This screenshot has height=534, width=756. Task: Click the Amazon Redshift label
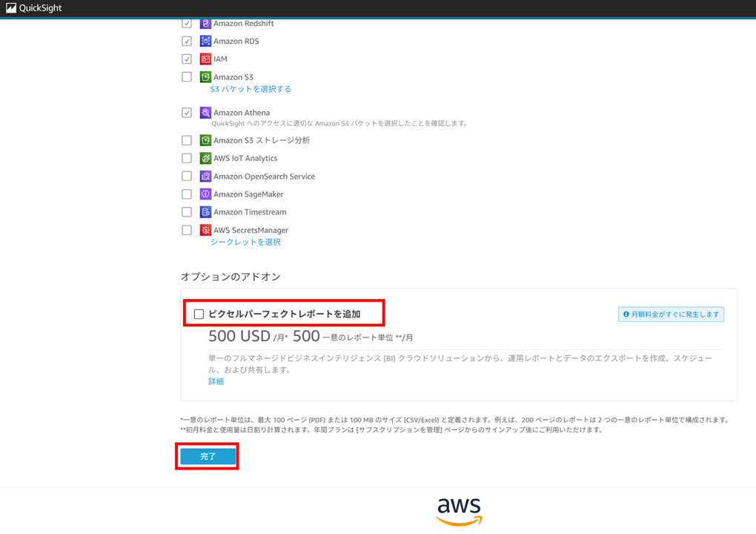[x=244, y=23]
